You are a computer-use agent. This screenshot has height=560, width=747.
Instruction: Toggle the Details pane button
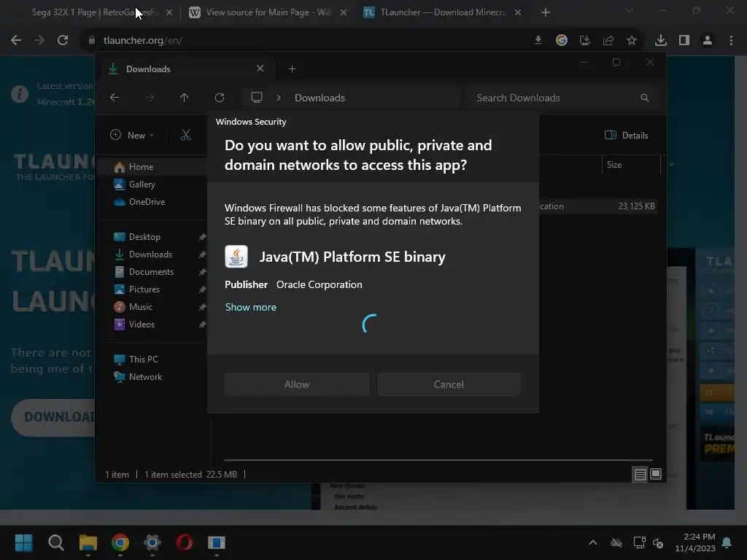click(626, 135)
